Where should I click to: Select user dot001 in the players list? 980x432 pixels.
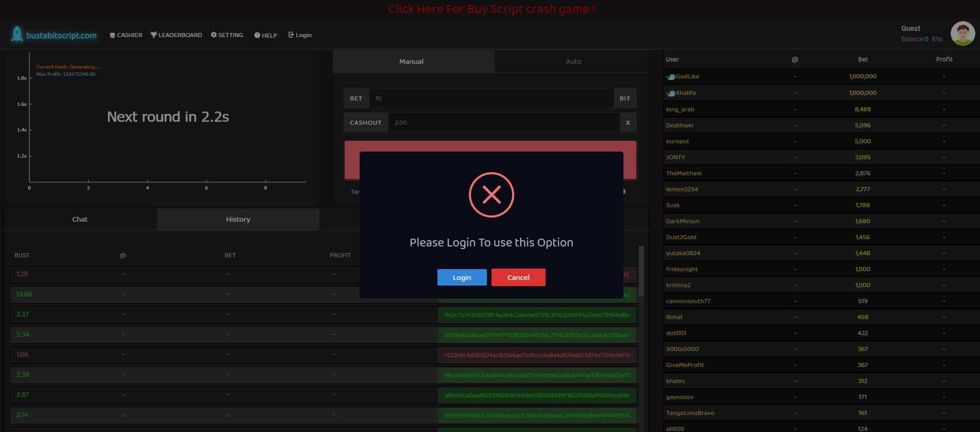(x=676, y=333)
